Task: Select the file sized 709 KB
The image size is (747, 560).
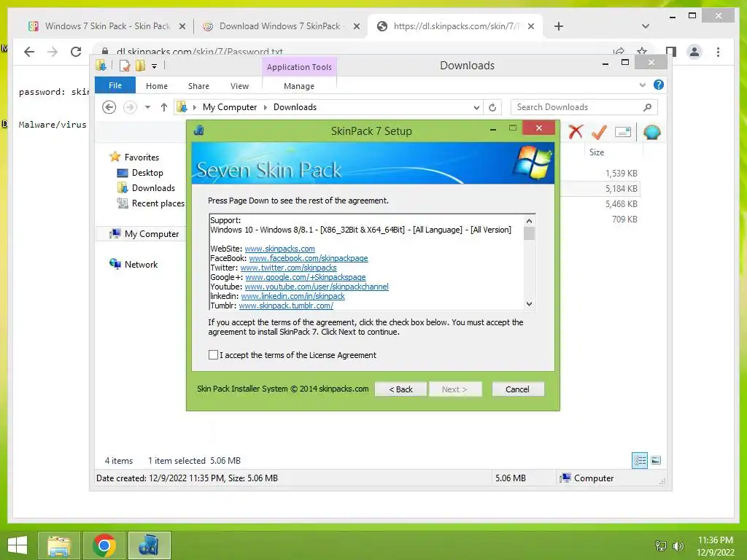Action: point(624,219)
